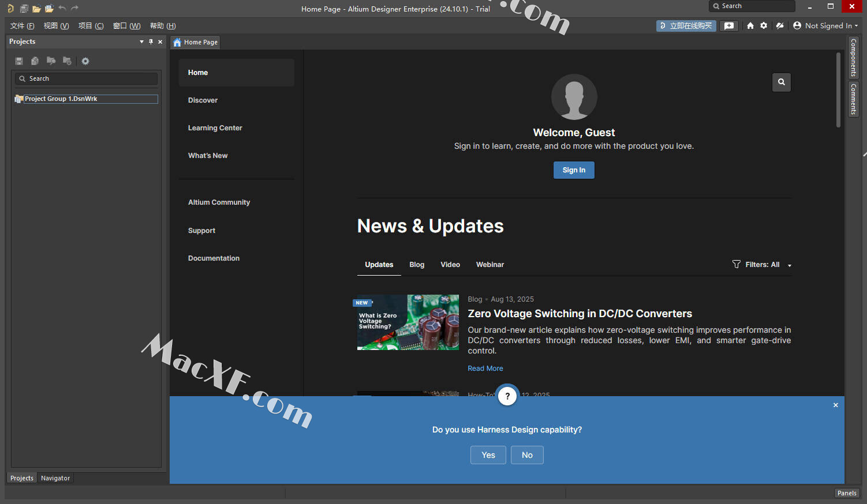Click the question mark help bubble
The image size is (867, 504).
[507, 396]
